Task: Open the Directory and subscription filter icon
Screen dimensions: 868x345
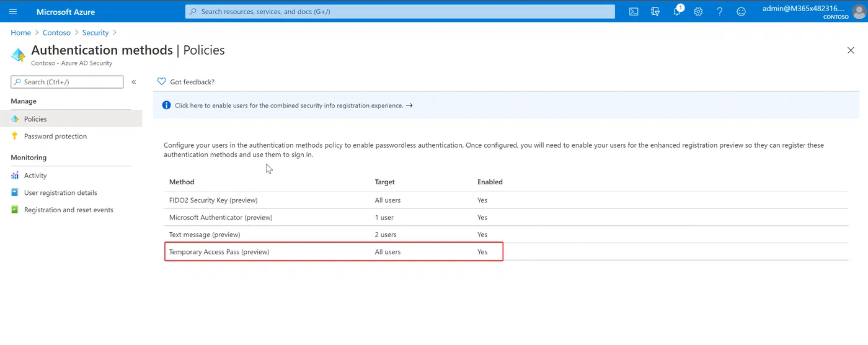Action: click(655, 11)
